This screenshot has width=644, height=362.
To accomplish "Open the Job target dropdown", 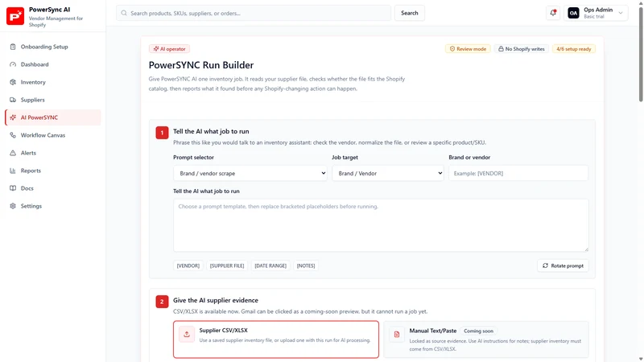I will pyautogui.click(x=388, y=173).
